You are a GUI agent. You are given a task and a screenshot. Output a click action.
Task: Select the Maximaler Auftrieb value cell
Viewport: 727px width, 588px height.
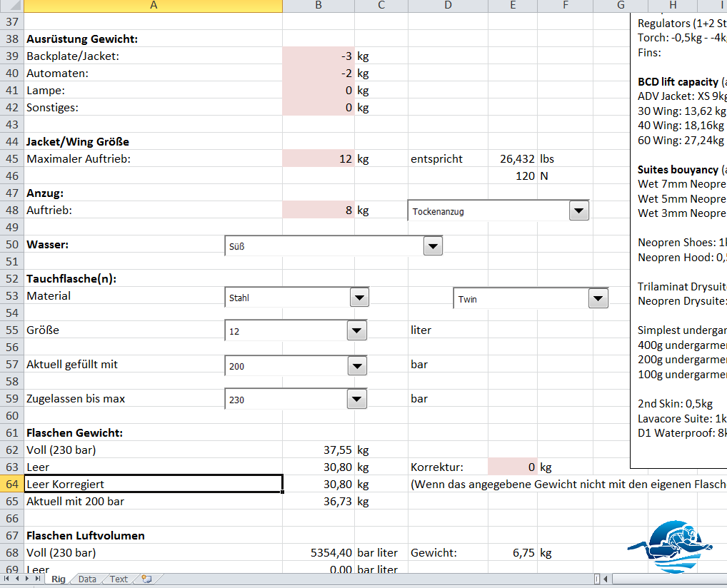tap(319, 158)
